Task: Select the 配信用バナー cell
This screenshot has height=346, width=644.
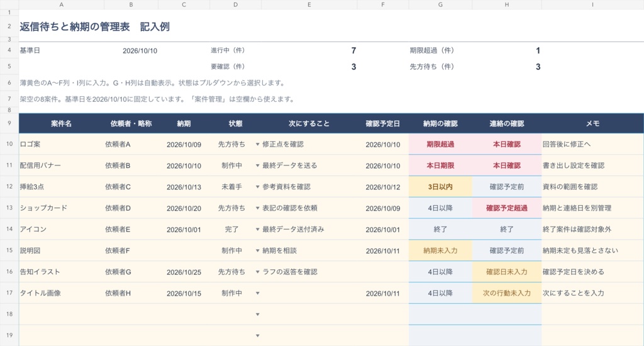Action: click(x=61, y=165)
